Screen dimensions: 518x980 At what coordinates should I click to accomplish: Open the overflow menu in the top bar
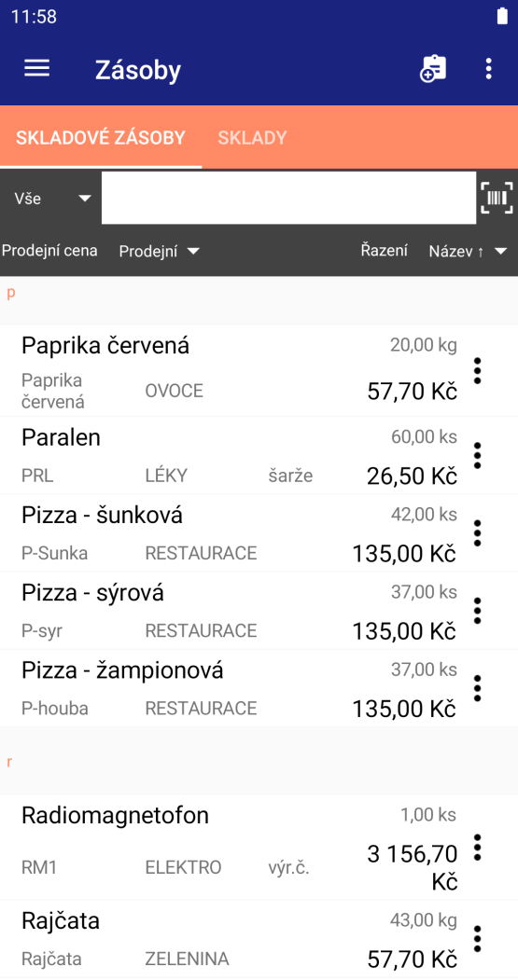(x=488, y=69)
